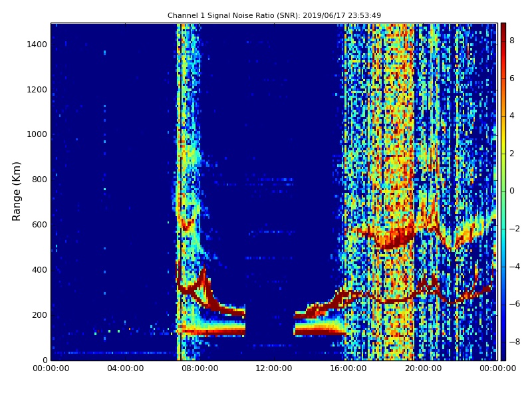
Task: Click the 12:00:00 time axis label
Action: [274, 368]
